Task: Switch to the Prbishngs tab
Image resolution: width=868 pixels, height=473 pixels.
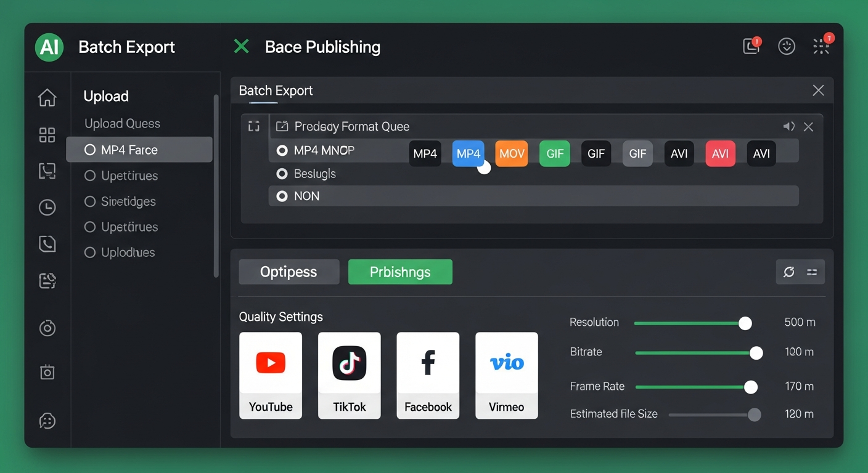Action: coord(400,272)
